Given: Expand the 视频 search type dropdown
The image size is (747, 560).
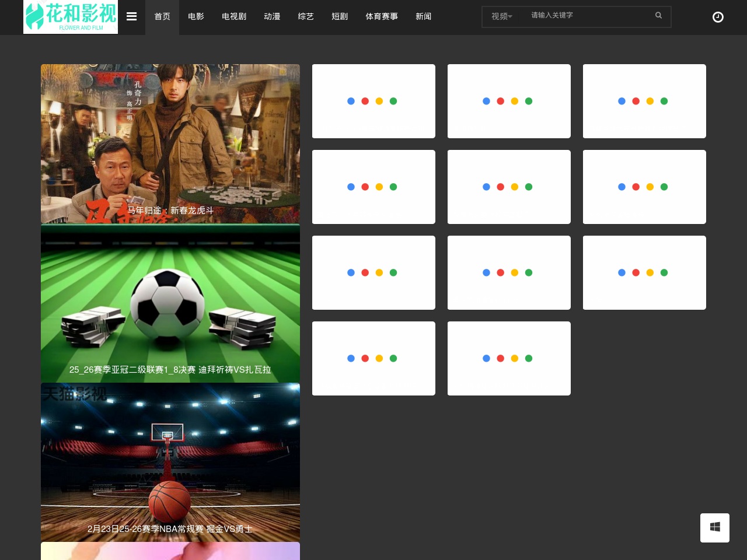Looking at the screenshot, I should (502, 16).
